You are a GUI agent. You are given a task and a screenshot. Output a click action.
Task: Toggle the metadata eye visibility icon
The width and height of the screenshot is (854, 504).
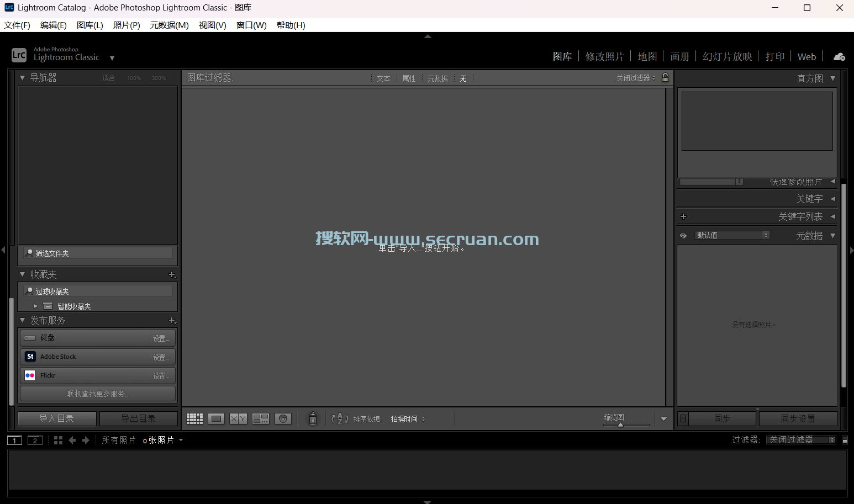click(x=683, y=236)
